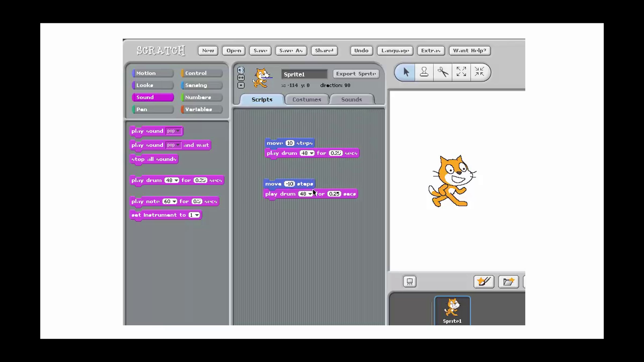
Task: Click the Sprite1 name input field
Action: [x=304, y=74]
